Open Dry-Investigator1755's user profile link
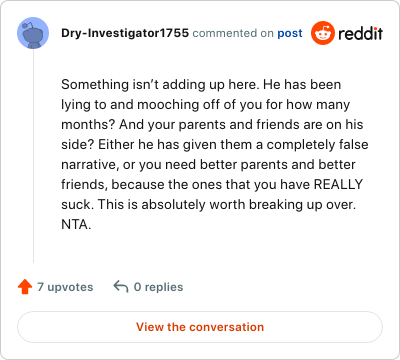400x360 pixels. coord(125,33)
